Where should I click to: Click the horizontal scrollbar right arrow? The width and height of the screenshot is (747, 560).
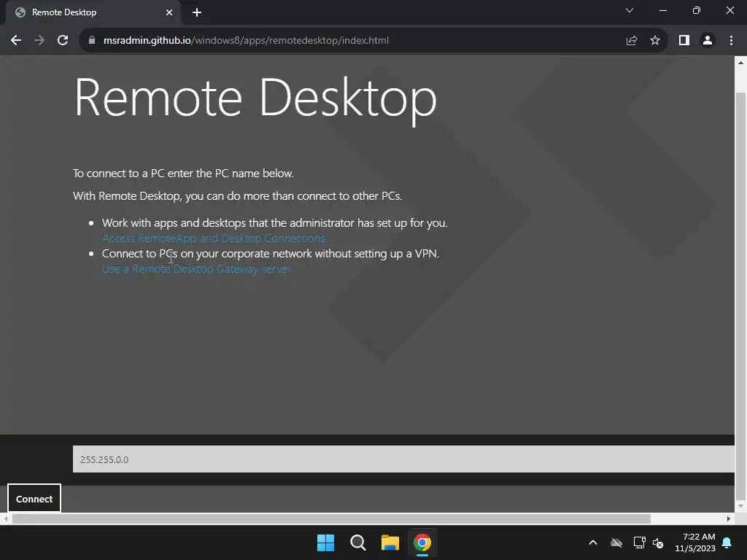(729, 518)
